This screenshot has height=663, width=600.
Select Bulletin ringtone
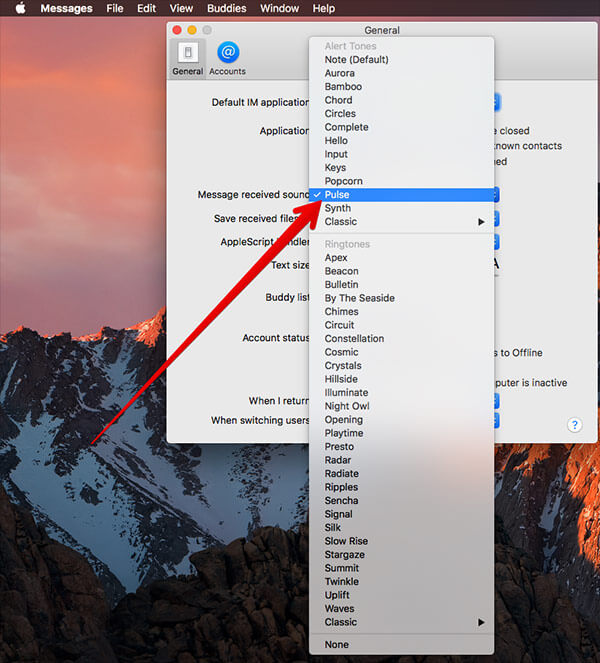click(401, 285)
